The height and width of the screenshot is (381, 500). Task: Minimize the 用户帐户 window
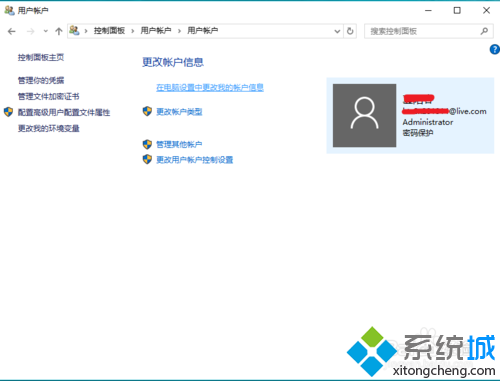pyautogui.click(x=428, y=11)
